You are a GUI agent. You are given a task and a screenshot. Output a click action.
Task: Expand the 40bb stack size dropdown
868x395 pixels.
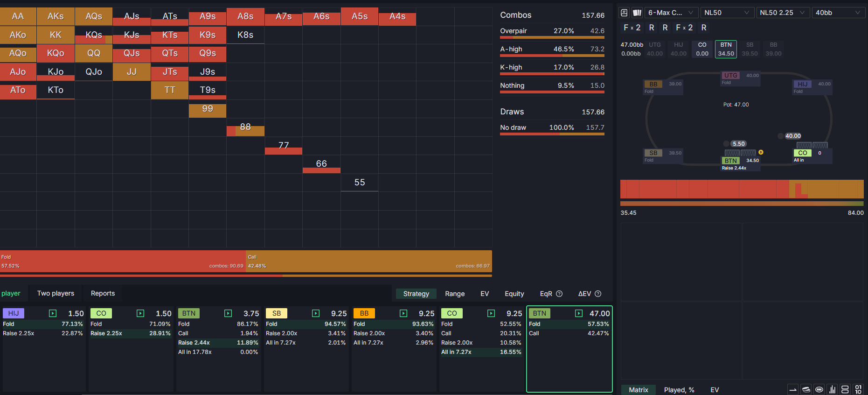coord(838,13)
